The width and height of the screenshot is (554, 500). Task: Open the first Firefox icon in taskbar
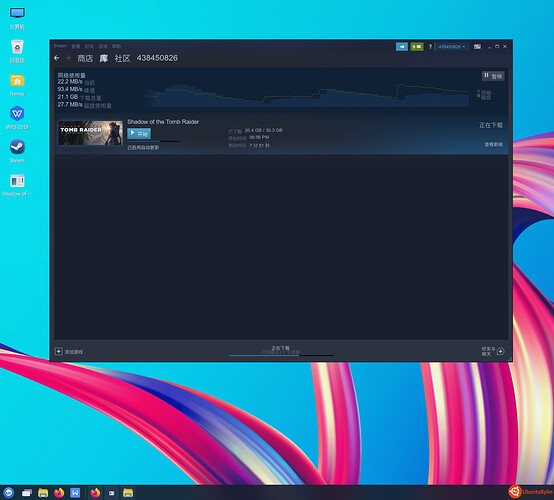[x=59, y=493]
